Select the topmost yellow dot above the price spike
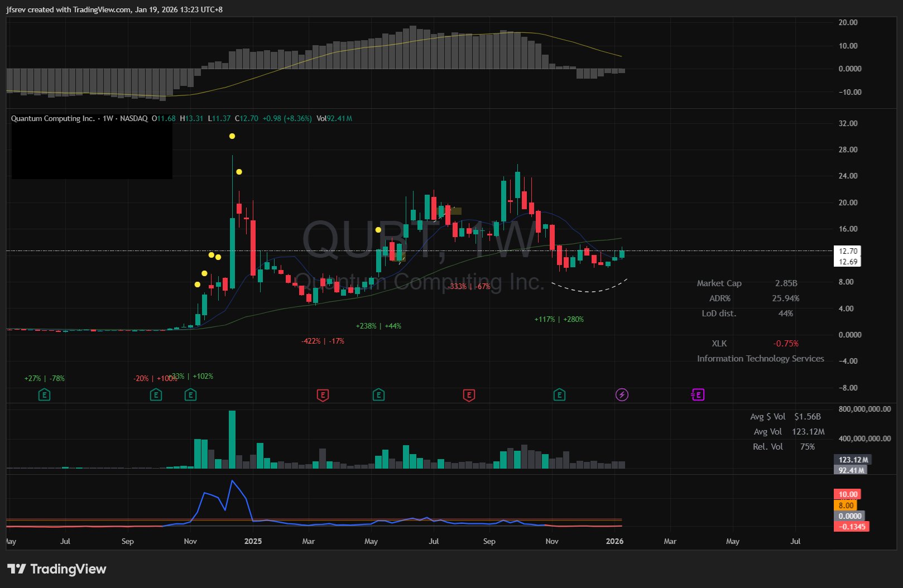This screenshot has width=903, height=588. (x=232, y=136)
